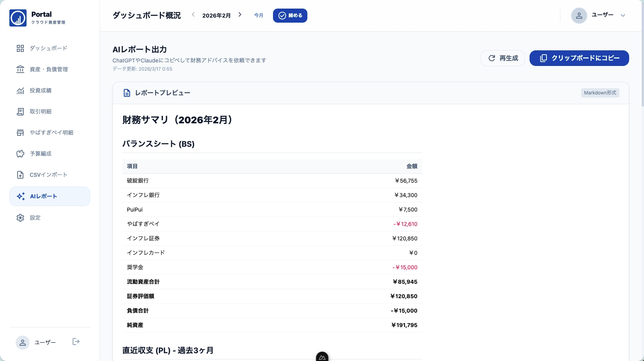Open CSVインポート page

pyautogui.click(x=48, y=175)
